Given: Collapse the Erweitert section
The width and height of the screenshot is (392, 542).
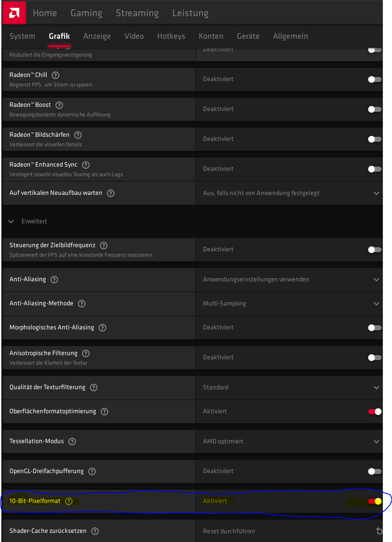Looking at the screenshot, I should tap(11, 221).
